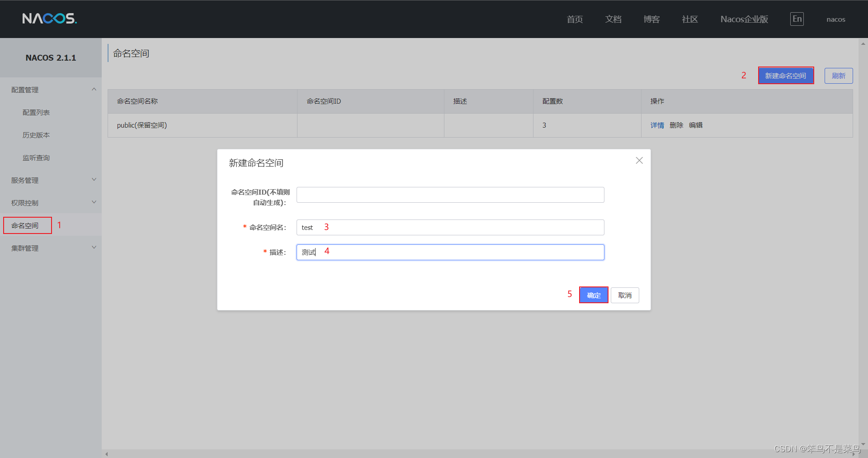The height and width of the screenshot is (458, 868).
Task: Open 社区 in top navigation
Action: click(690, 19)
